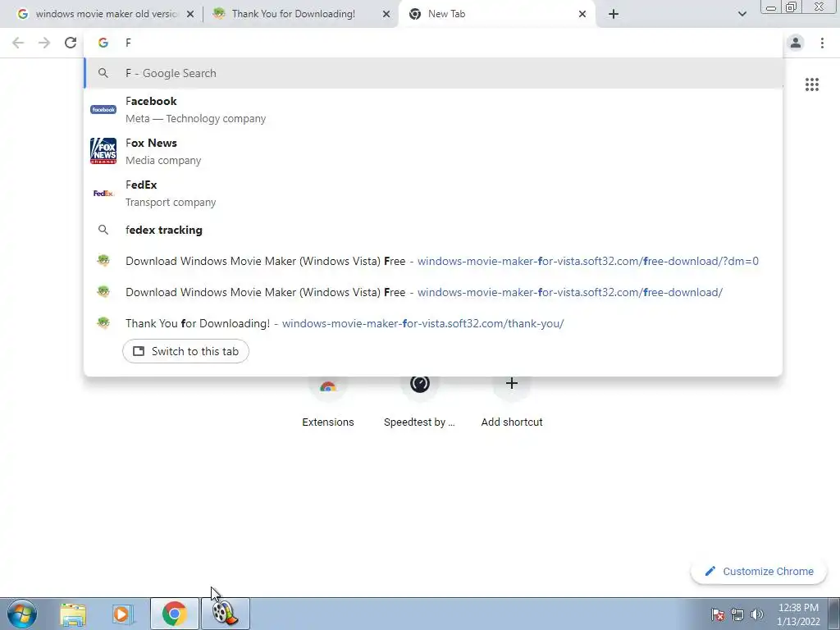This screenshot has height=630, width=840.
Task: Open the Action Center flag tray icon
Action: (718, 614)
